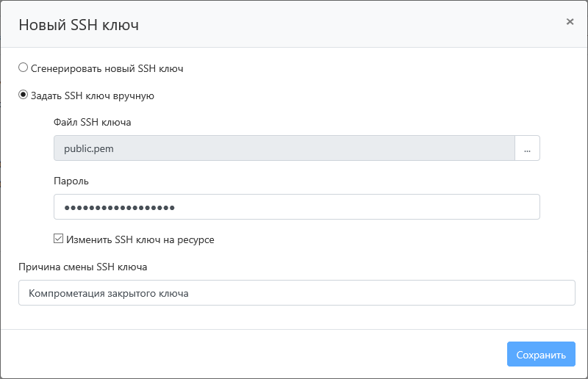Click the Компрометация закрытого ключа text
Viewport: 588px width, 379px height.
coord(109,293)
